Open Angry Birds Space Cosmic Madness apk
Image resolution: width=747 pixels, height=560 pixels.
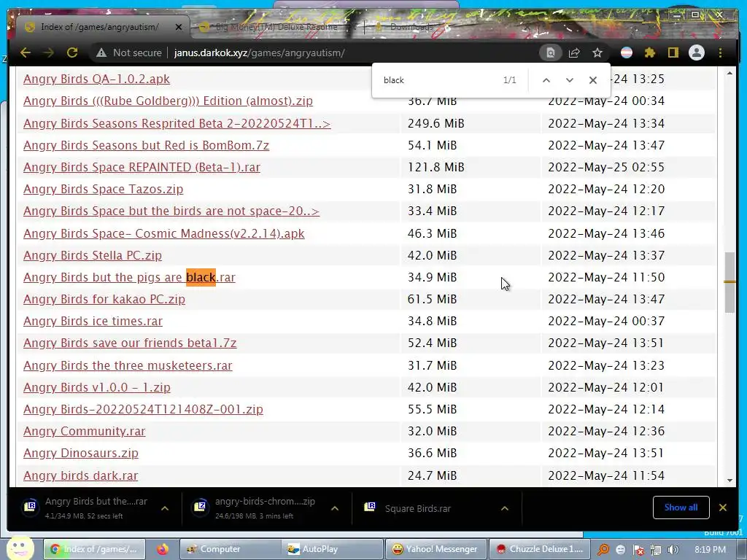click(164, 233)
